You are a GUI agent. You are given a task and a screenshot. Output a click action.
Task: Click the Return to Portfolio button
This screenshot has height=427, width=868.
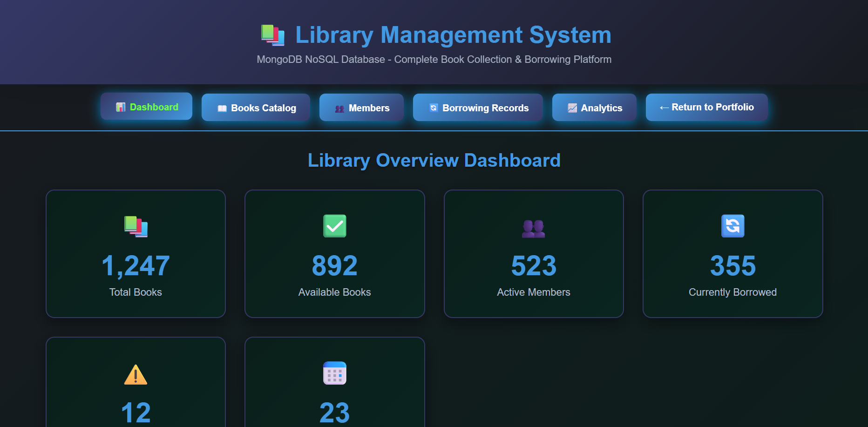click(706, 107)
